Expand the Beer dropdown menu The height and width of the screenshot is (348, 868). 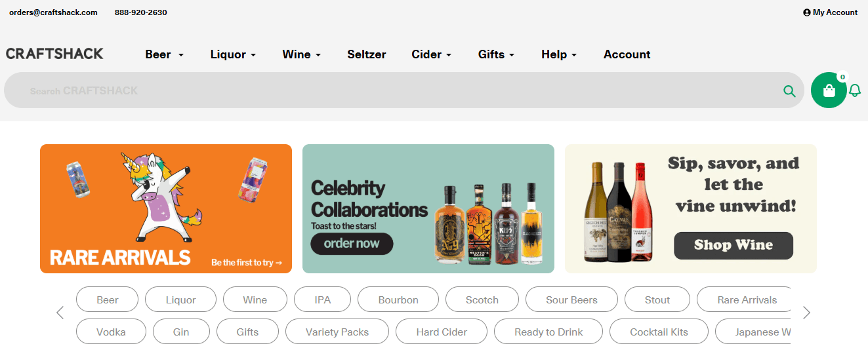coord(165,54)
